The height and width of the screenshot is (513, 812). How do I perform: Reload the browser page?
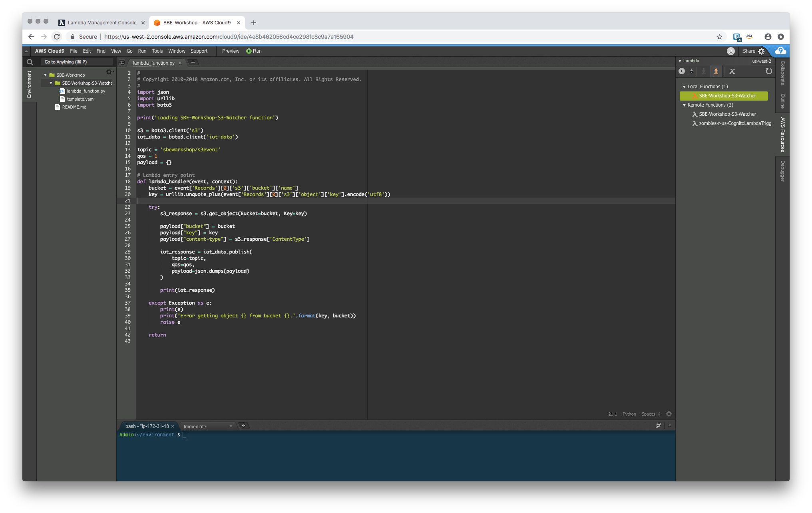coord(57,37)
